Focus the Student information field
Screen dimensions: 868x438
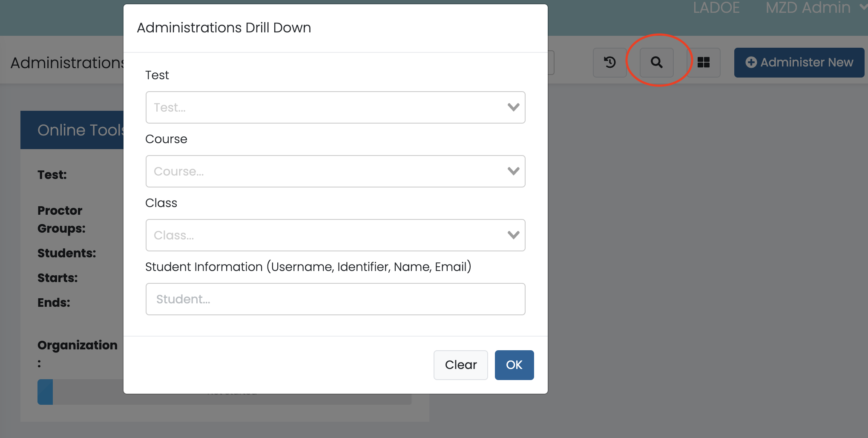(x=335, y=299)
